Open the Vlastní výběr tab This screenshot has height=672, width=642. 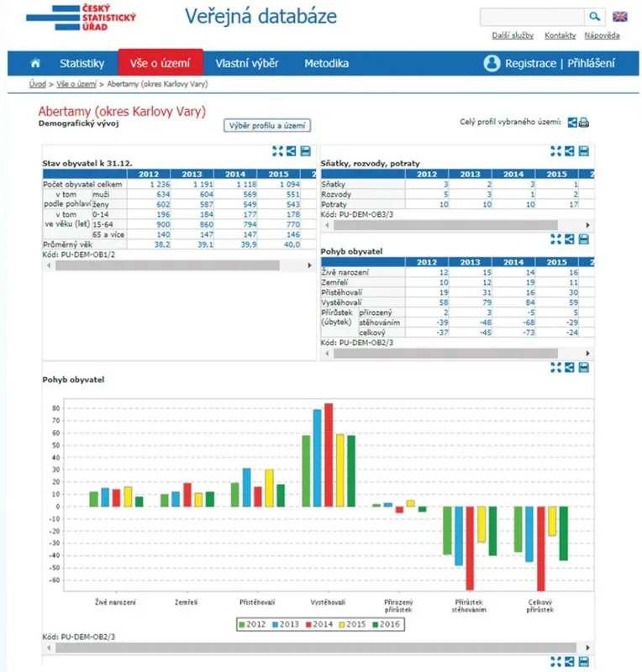(x=247, y=64)
